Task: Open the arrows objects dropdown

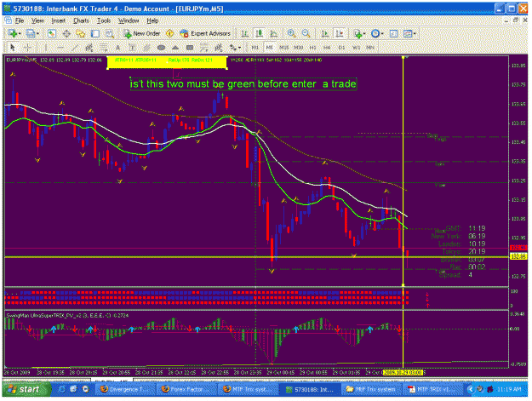Action: [235, 48]
